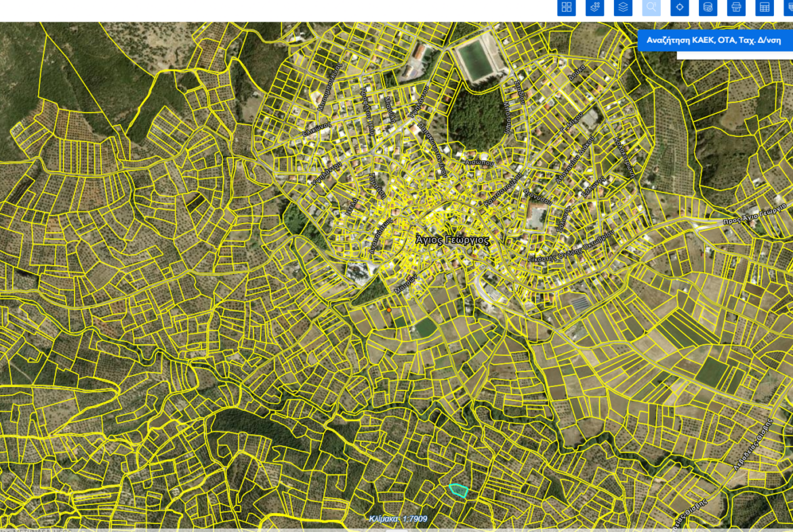Click the Εικοστής Ογδόης Οκτωβρίου street label
Image resolution: width=793 pixels, height=532 pixels.
[571, 246]
